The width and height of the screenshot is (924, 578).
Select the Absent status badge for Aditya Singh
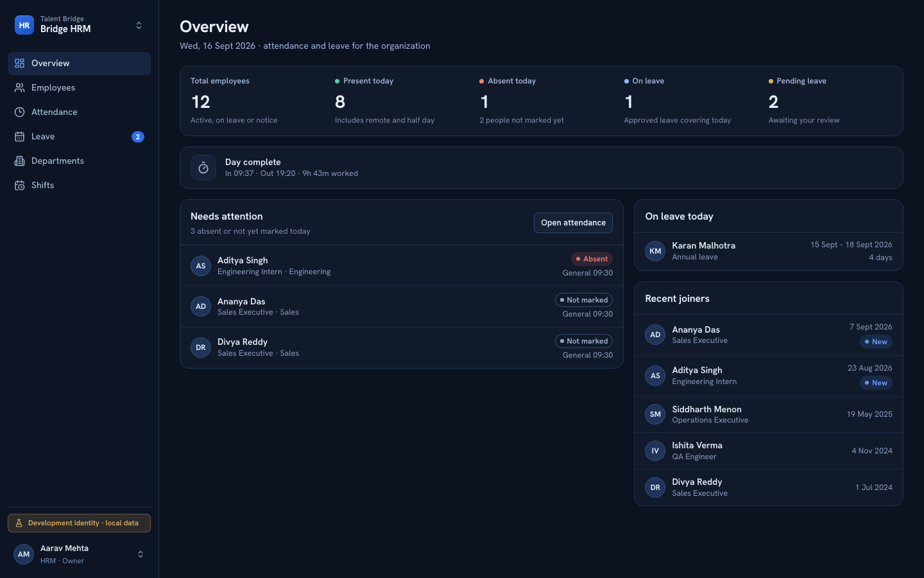[x=592, y=259]
